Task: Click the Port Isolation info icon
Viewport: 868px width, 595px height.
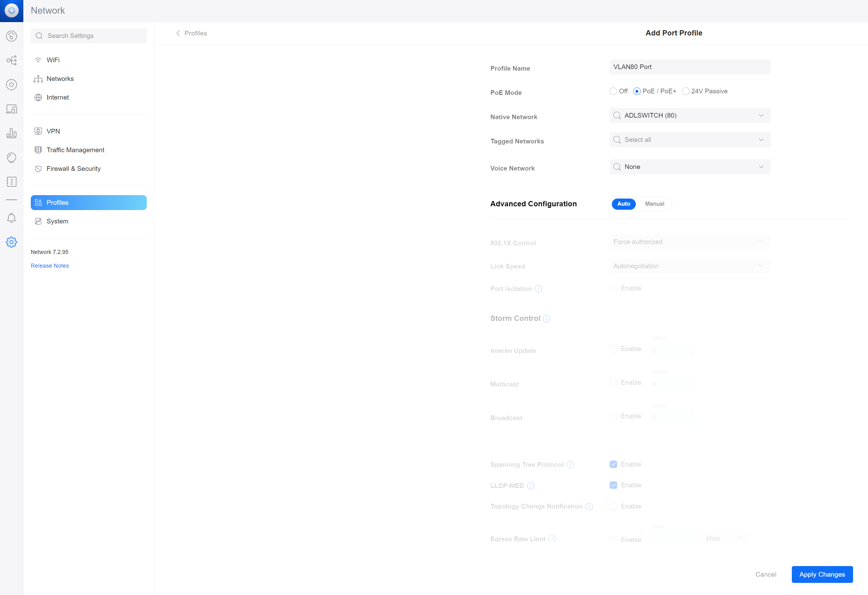Action: [x=538, y=289]
